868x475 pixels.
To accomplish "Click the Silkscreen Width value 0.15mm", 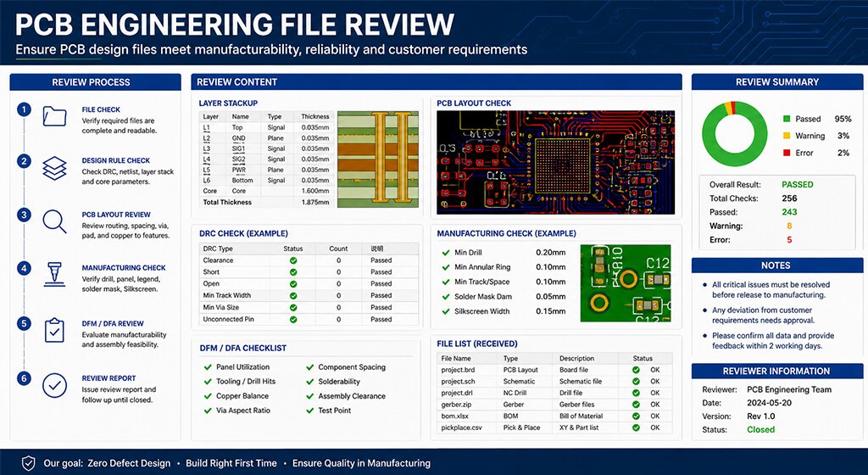I will [551, 311].
